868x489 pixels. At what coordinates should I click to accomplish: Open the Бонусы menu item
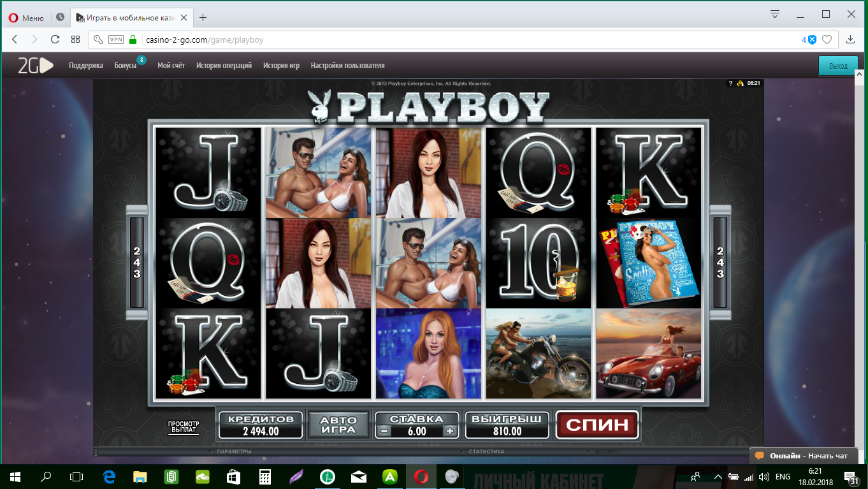126,66
